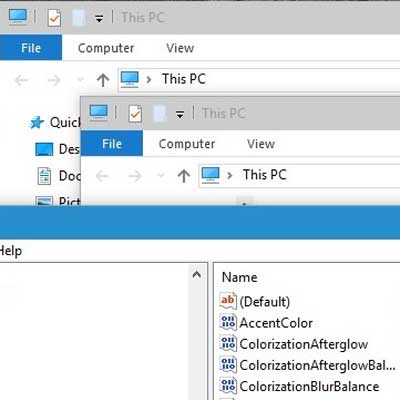Click the computer icon in front window title bar
Image resolution: width=400 pixels, height=400 pixels.
click(99, 112)
